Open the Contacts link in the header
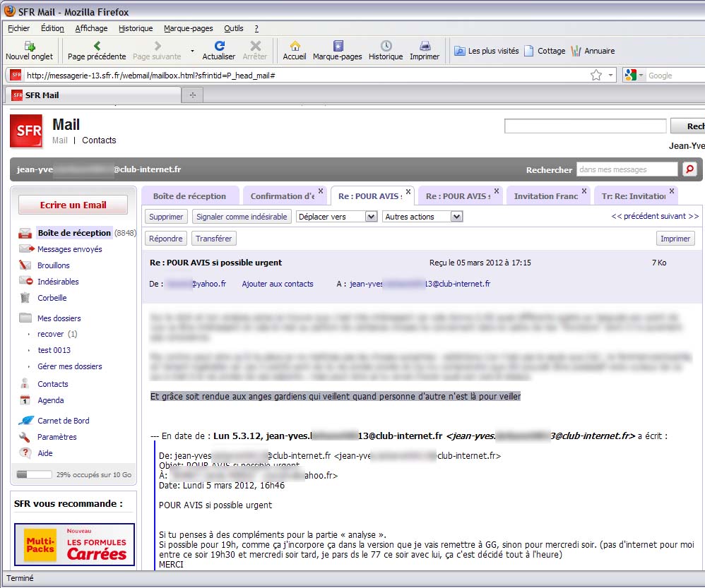Viewport: 705px width, 588px height. tap(99, 140)
